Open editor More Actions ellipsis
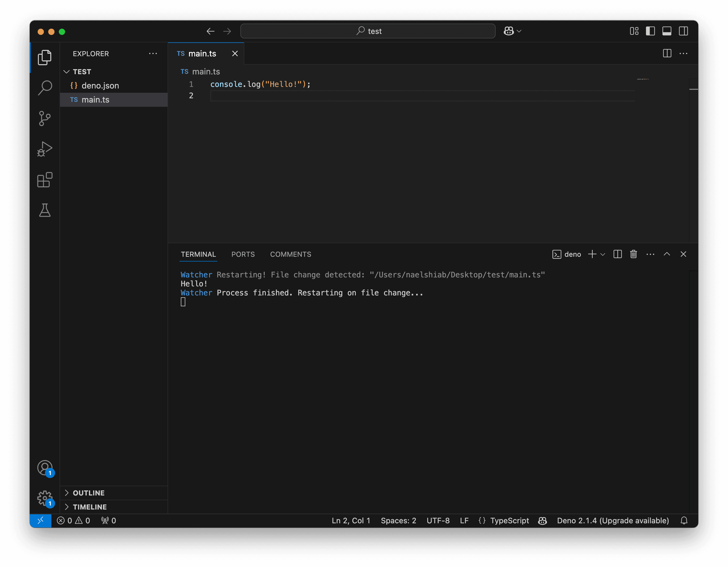Screen dimensions: 728x567 click(x=683, y=53)
